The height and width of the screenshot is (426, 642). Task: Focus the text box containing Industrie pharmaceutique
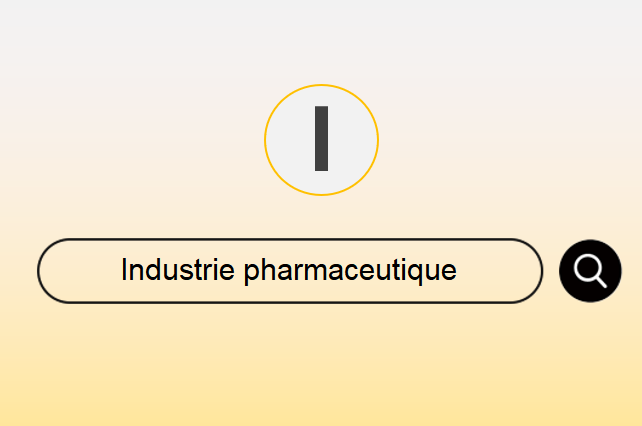click(290, 271)
